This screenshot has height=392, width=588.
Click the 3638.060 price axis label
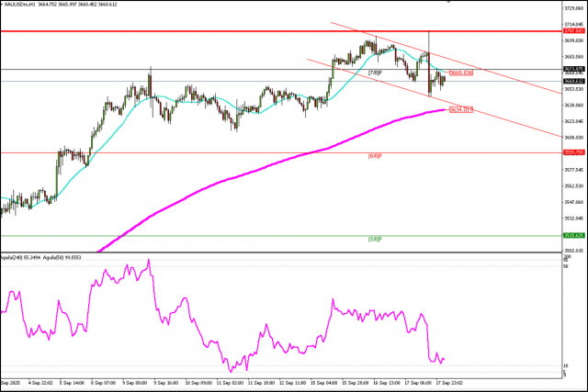click(x=574, y=106)
